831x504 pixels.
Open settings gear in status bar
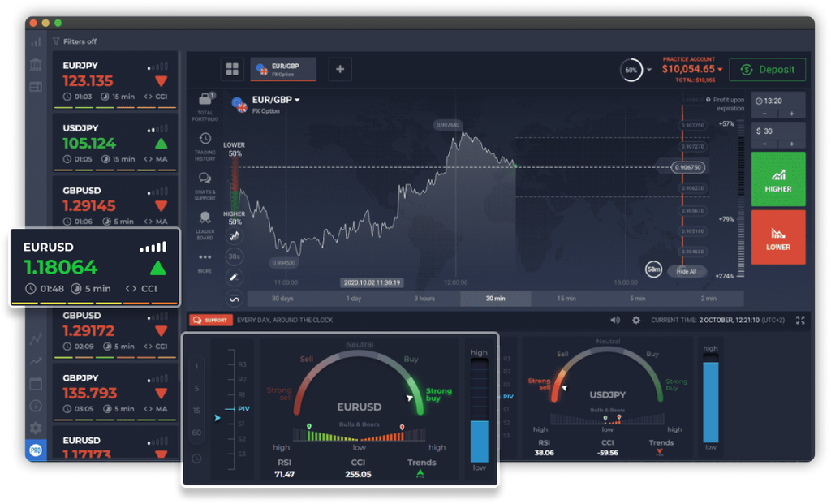tap(636, 320)
